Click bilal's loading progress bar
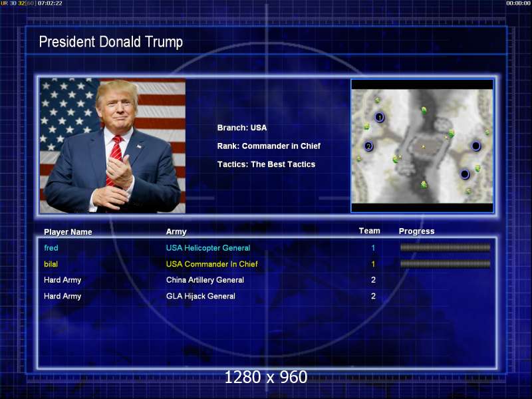 (x=445, y=263)
